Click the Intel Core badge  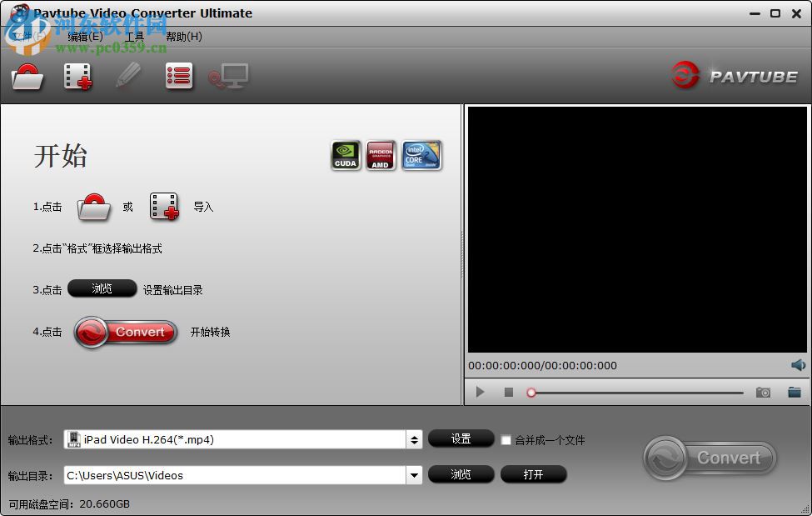[x=421, y=155]
